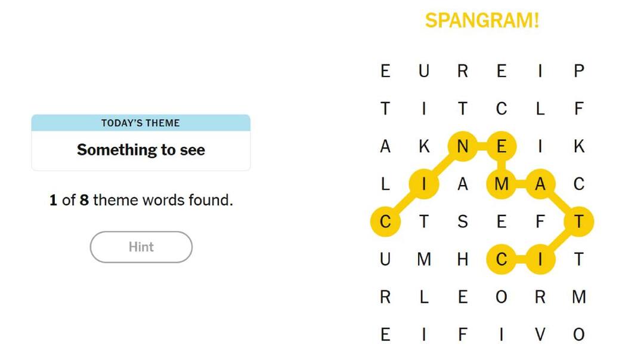Screen dimensions: 644x363
Task: Click the highlighted C above the U
Action: (385, 222)
